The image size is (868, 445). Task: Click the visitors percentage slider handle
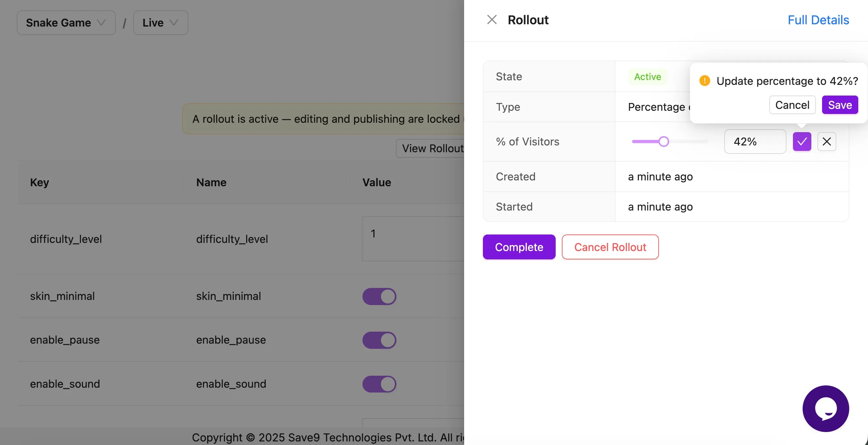coord(663,142)
